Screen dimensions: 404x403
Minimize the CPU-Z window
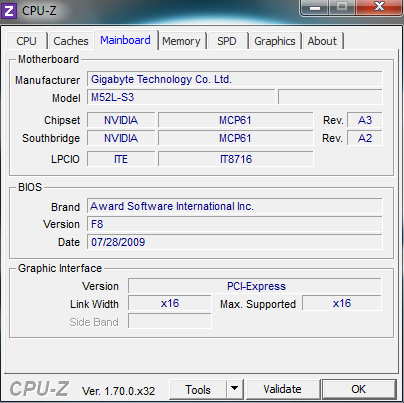coord(315,7)
